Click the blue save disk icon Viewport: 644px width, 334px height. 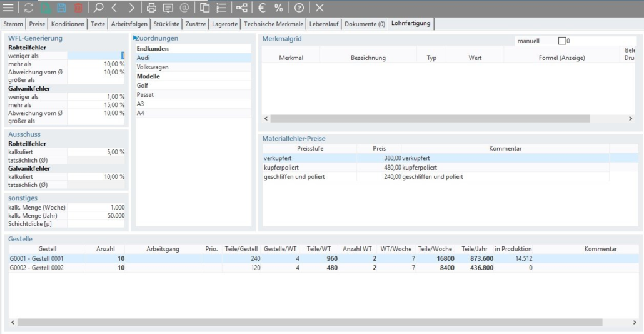(62, 8)
